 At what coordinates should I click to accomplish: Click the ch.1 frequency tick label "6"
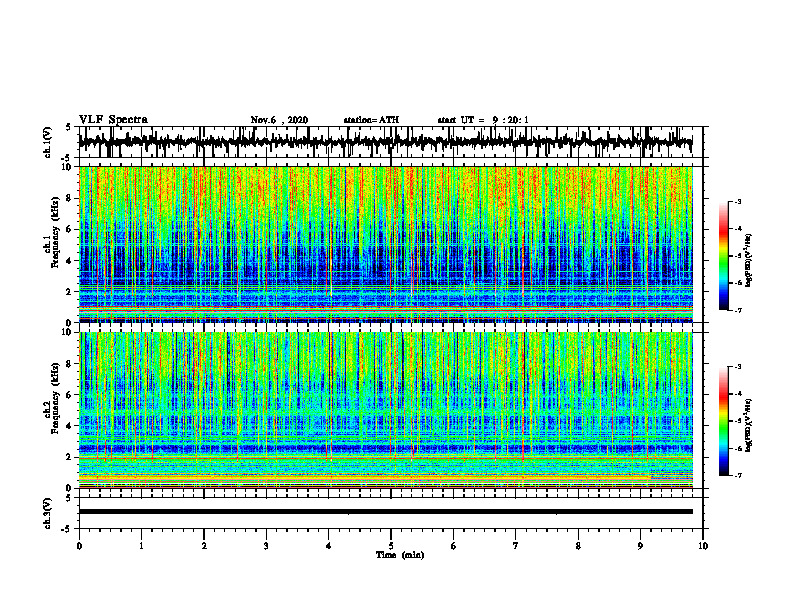(71, 230)
